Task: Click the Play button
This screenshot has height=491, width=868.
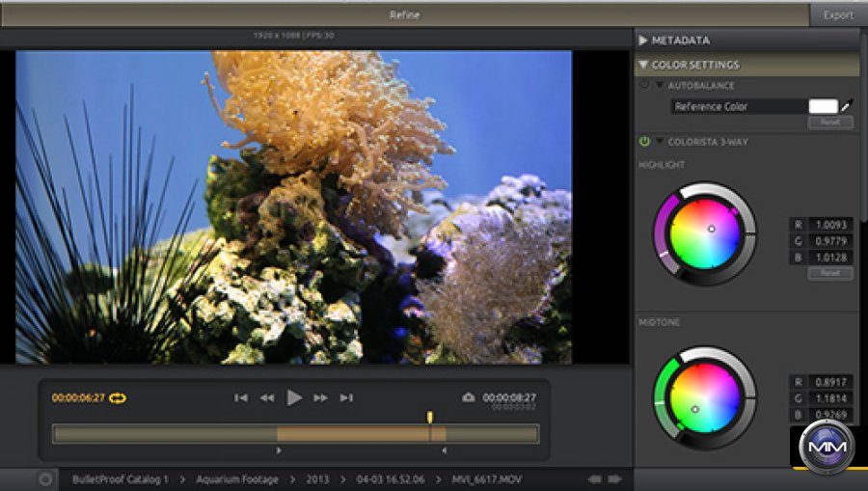Action: pyautogui.click(x=294, y=397)
